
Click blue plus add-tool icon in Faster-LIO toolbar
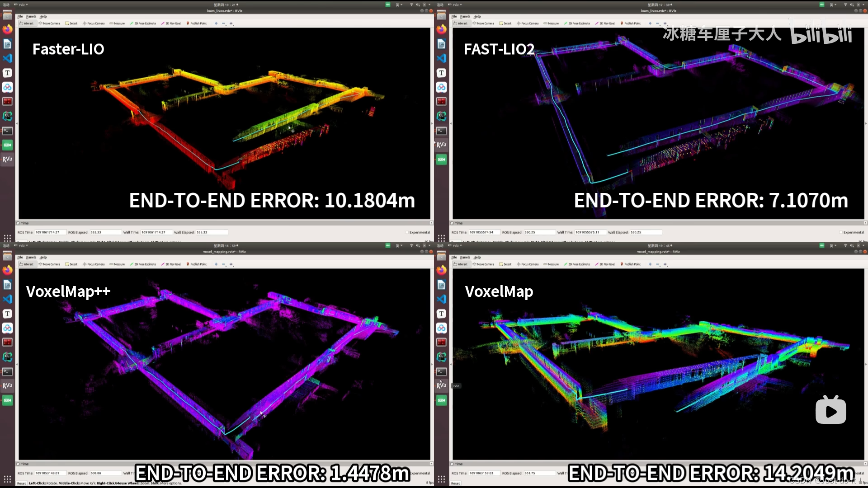pos(216,23)
